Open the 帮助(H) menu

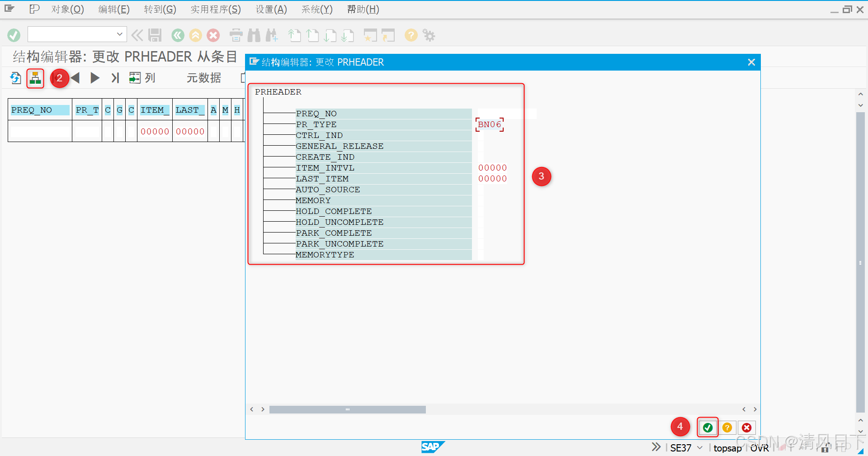click(363, 9)
